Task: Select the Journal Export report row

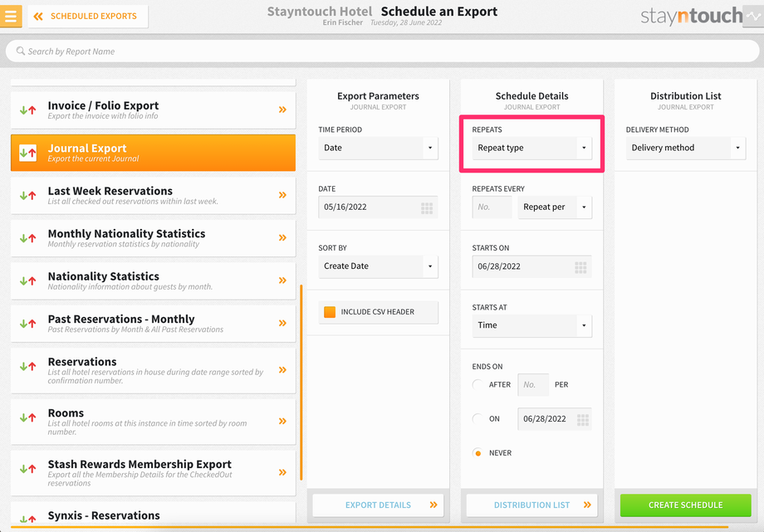Action: click(x=153, y=153)
